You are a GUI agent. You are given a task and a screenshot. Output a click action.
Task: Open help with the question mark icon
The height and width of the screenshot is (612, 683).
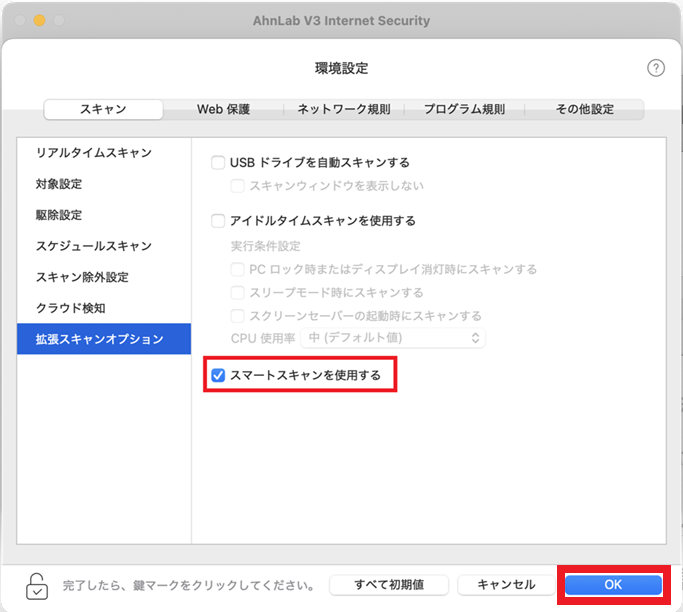pyautogui.click(x=656, y=68)
